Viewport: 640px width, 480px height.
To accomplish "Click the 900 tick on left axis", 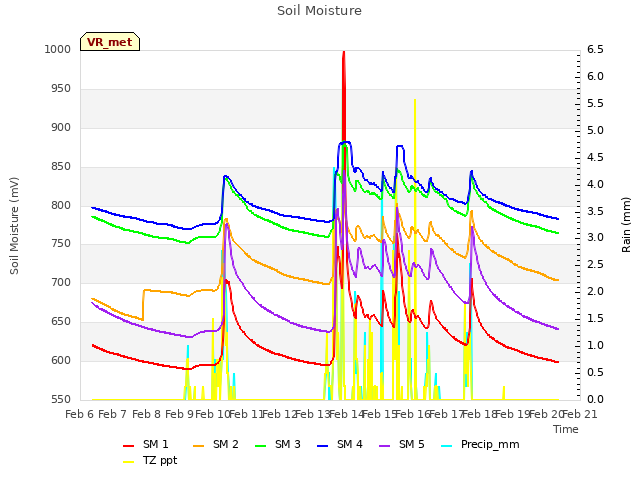I will pos(61,127).
